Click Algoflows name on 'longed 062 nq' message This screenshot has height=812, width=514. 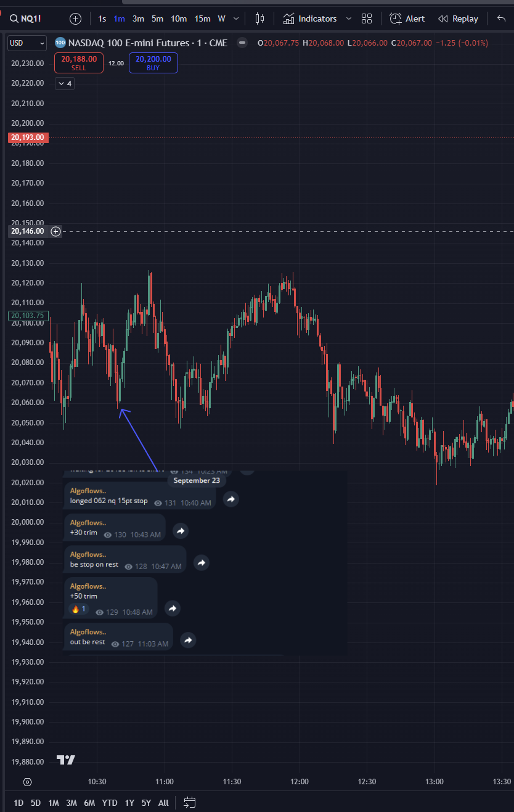click(x=88, y=491)
